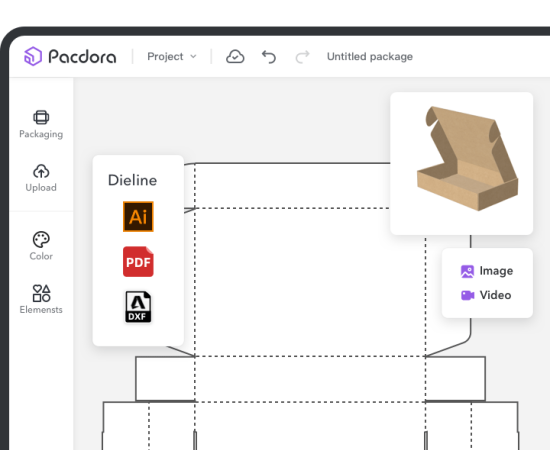Click the Pacdora wordmark text
The height and width of the screenshot is (450, 550).
point(82,56)
